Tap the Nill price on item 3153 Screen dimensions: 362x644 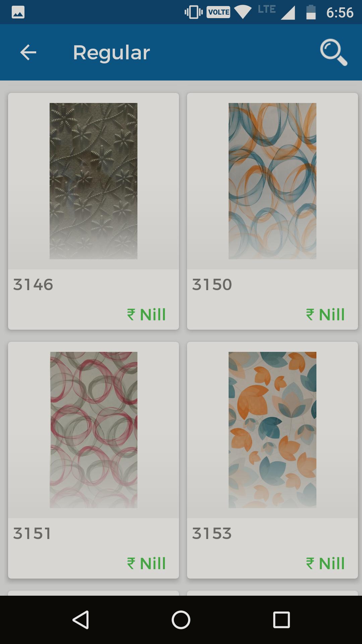(x=325, y=563)
